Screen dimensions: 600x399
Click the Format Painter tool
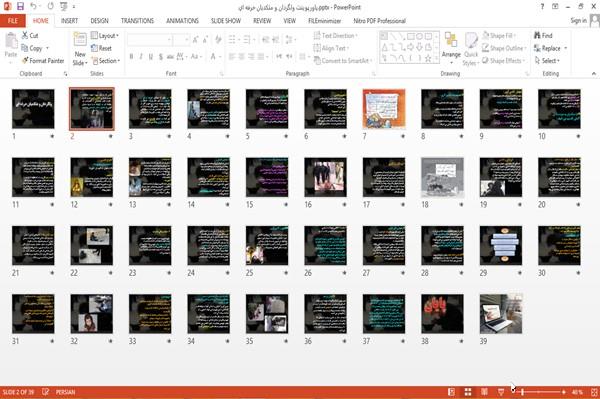[x=43, y=60]
